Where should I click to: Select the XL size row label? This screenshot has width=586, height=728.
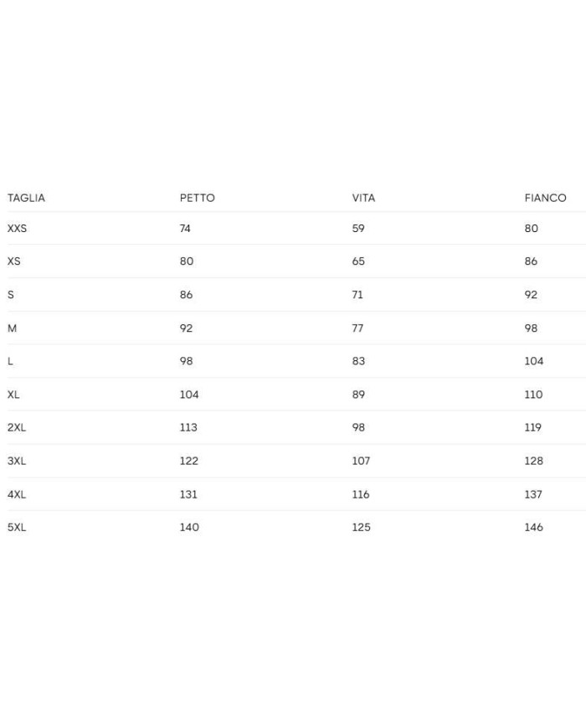13,395
